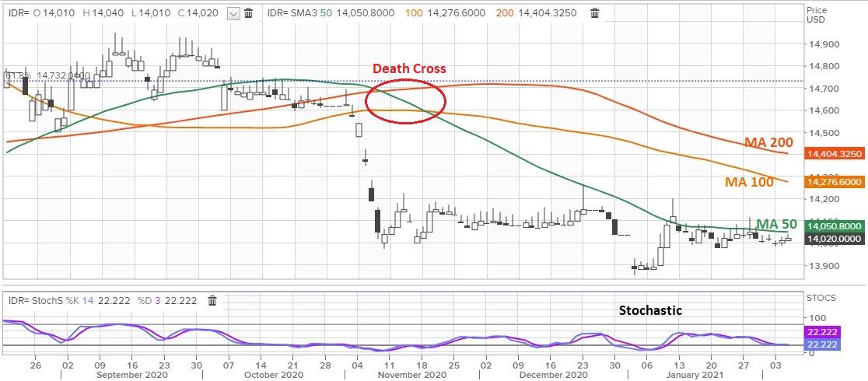Click the IDR= SMA3 indicator label
The width and height of the screenshot is (868, 381).
(x=292, y=13)
